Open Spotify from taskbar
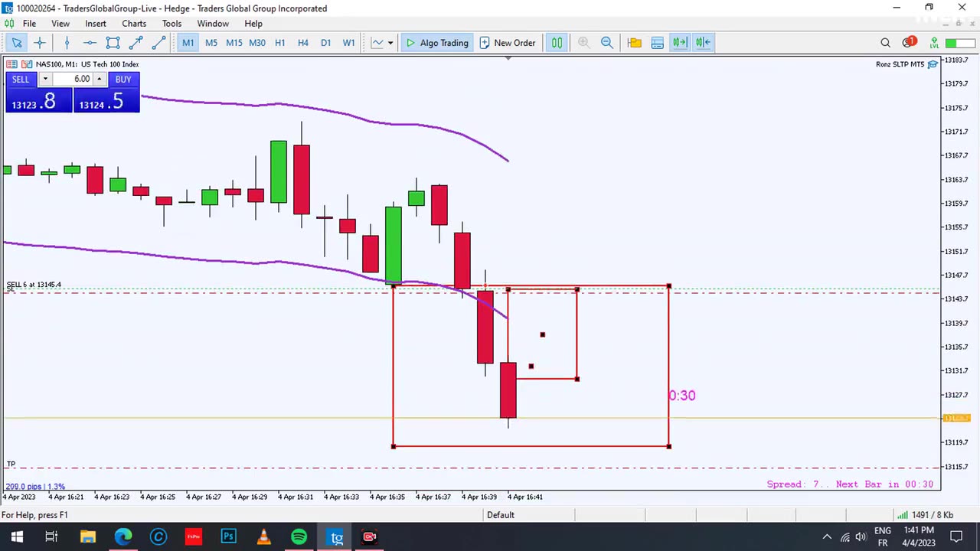The height and width of the screenshot is (551, 980). click(299, 536)
